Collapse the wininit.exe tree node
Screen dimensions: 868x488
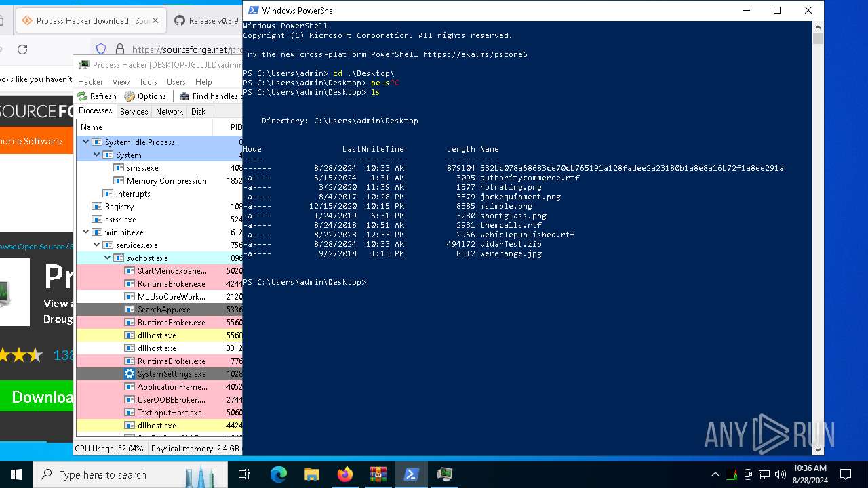(86, 232)
